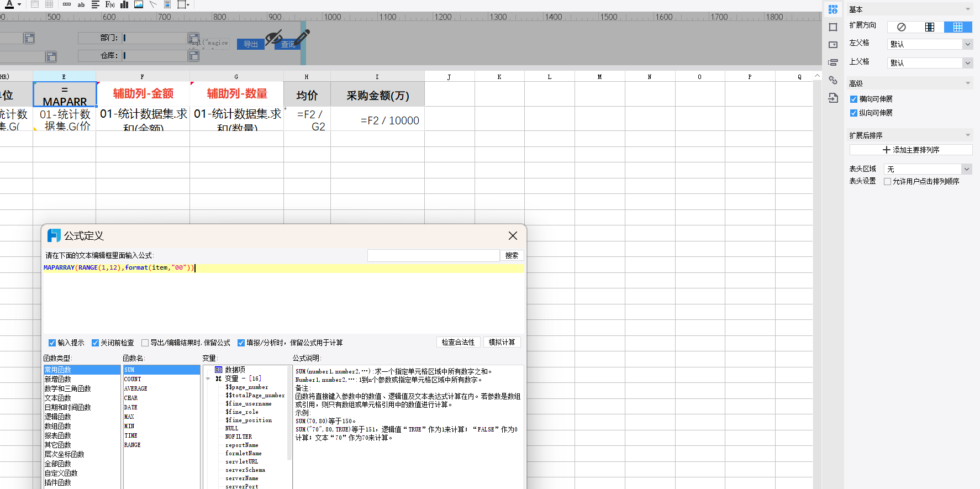Viewport: 980px width, 489px height.
Task: Select 数据项 tree item
Action: click(x=235, y=370)
